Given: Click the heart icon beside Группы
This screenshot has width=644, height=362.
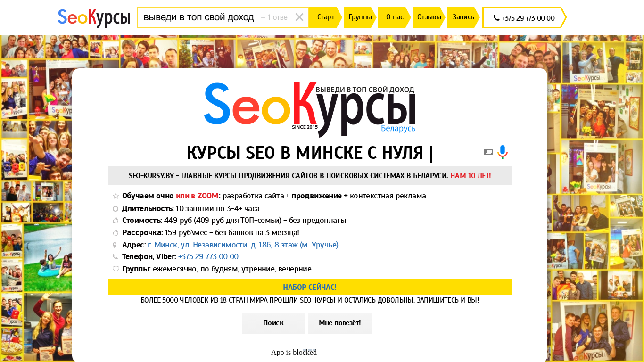Looking at the screenshot, I should click(x=116, y=269).
